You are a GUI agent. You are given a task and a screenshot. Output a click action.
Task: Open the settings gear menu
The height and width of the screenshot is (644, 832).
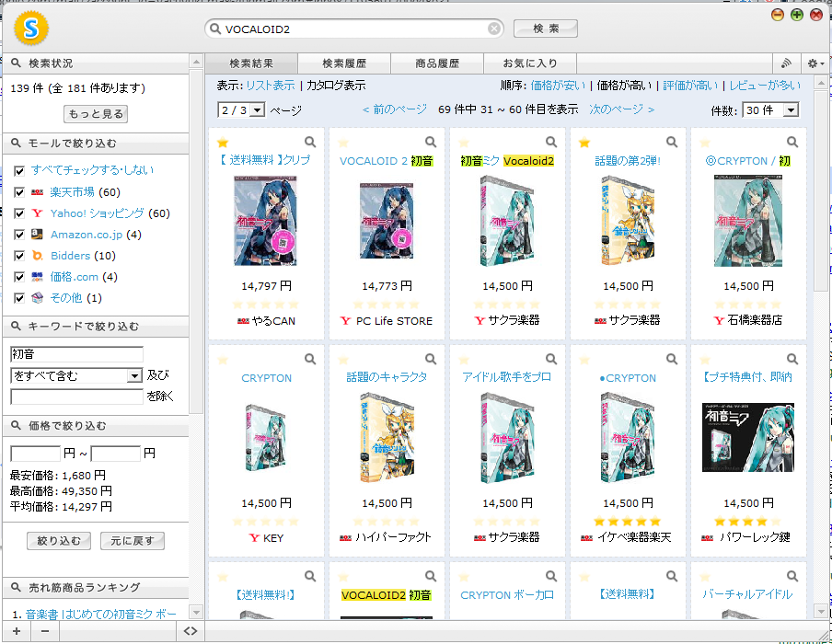click(x=815, y=63)
